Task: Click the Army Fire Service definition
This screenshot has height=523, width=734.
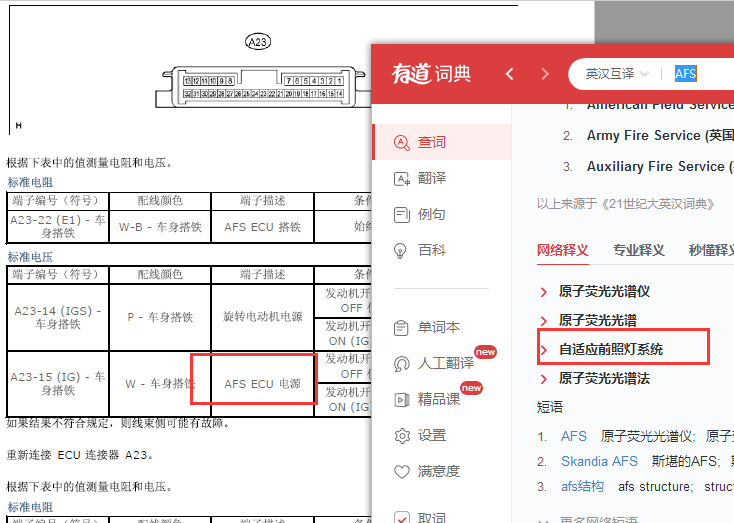Action: [x=660, y=135]
